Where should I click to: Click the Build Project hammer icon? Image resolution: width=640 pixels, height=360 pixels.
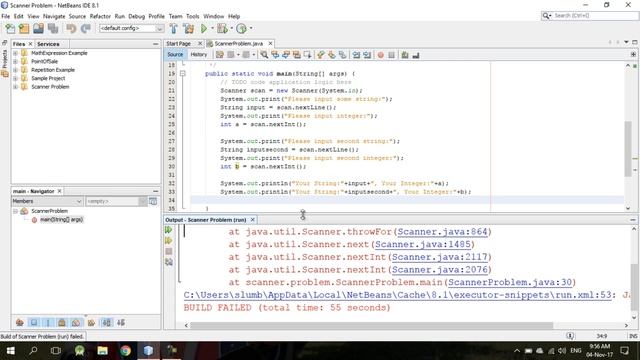[173, 29]
